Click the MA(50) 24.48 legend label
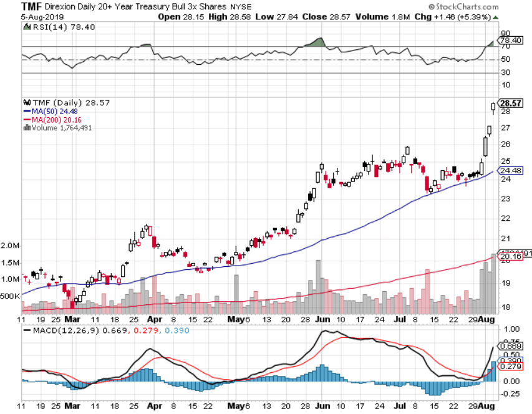Image resolution: width=532 pixels, height=414 pixels. pos(55,111)
